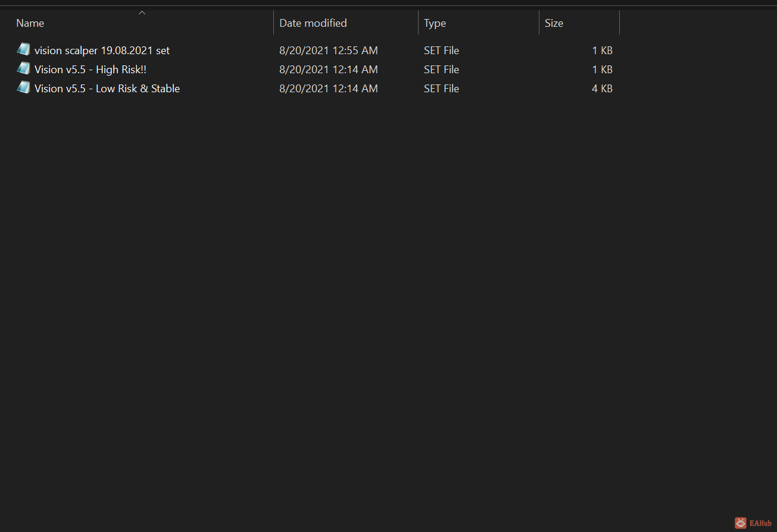Screen dimensions: 777x532
Task: Click the modified date of Vision v5.5 High Risk
Action: (x=329, y=70)
